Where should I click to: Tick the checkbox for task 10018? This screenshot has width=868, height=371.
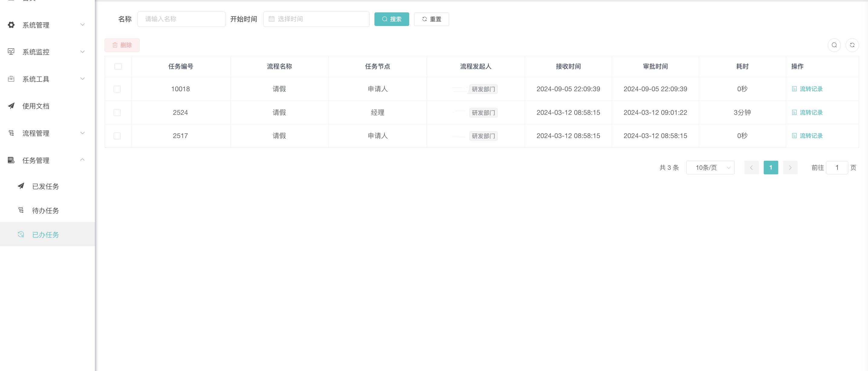[117, 89]
